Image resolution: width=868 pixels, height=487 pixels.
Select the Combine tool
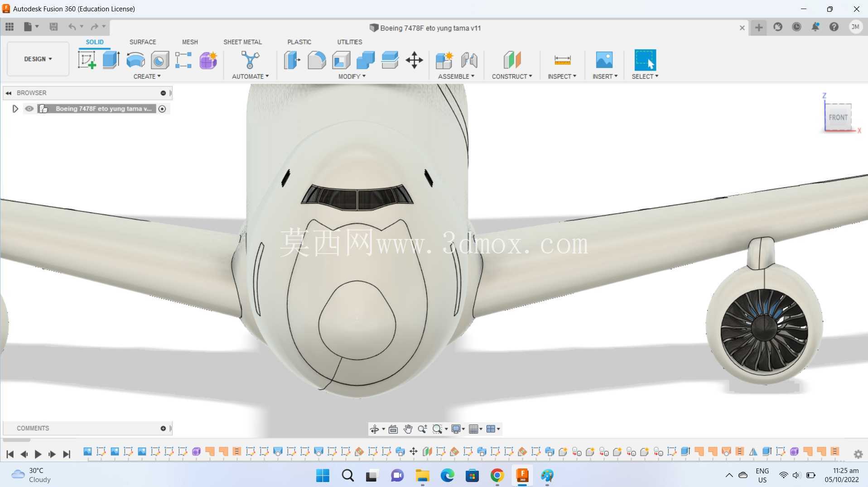366,60
